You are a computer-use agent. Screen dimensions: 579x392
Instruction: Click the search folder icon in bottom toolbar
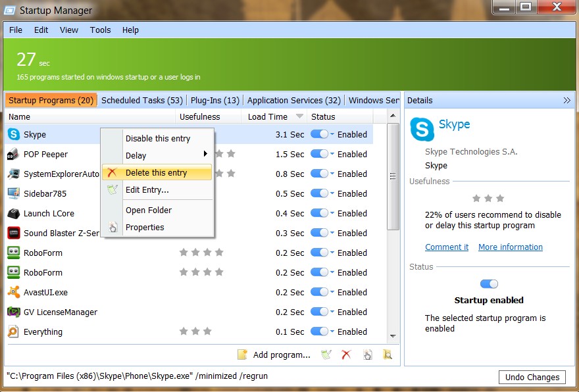[388, 355]
